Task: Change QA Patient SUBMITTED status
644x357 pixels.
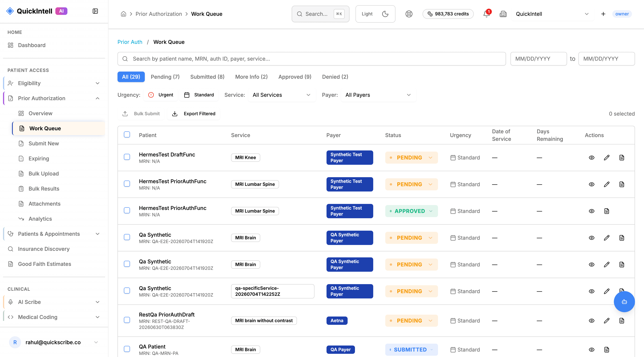Action: coord(411,349)
